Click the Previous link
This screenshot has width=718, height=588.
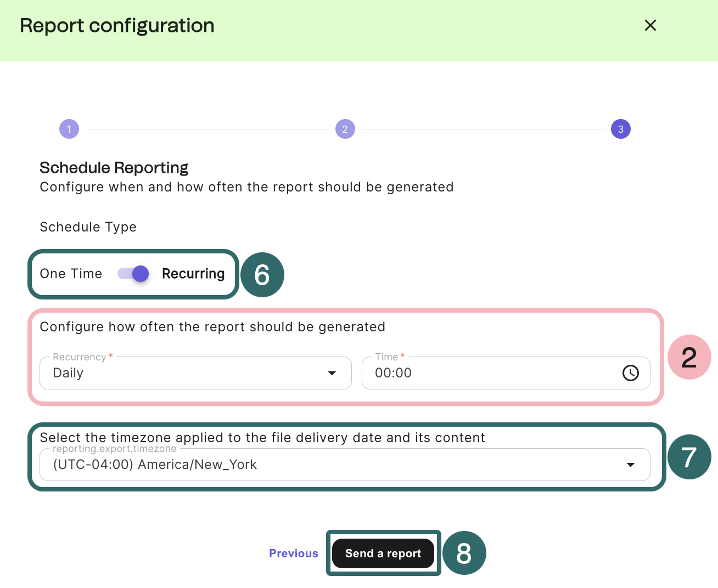coord(294,553)
